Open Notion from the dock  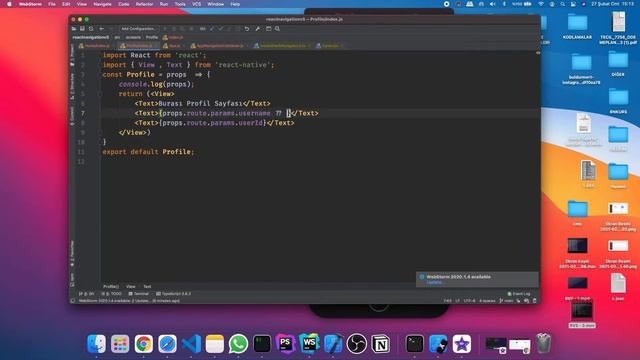click(380, 344)
